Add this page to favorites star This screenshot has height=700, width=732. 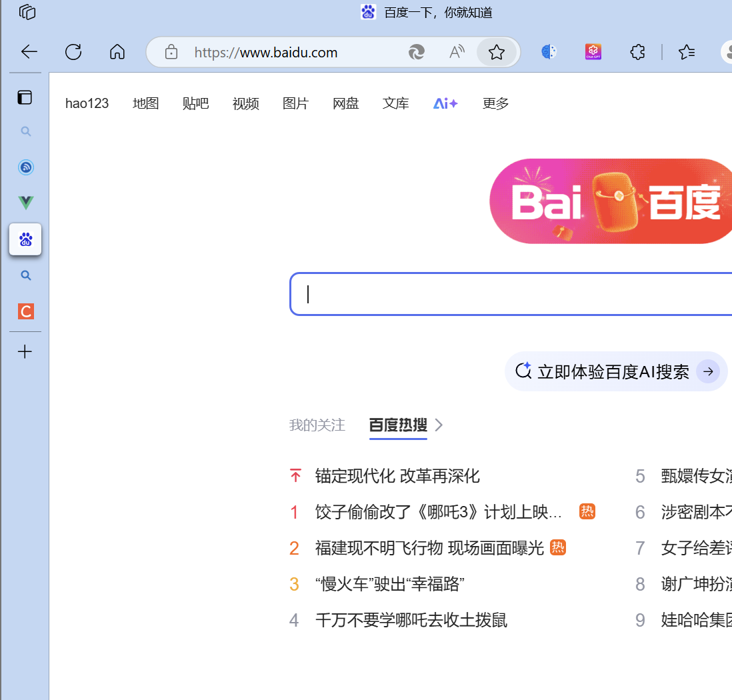point(497,52)
